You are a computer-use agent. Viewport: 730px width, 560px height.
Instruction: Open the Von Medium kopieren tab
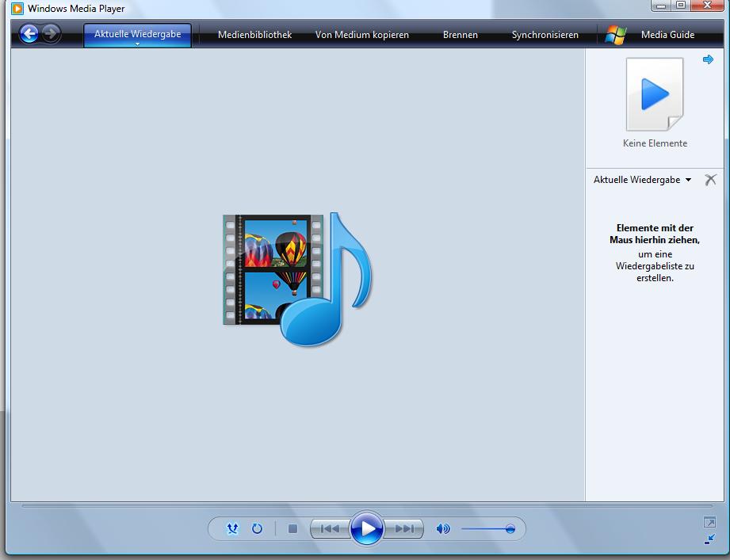click(361, 35)
